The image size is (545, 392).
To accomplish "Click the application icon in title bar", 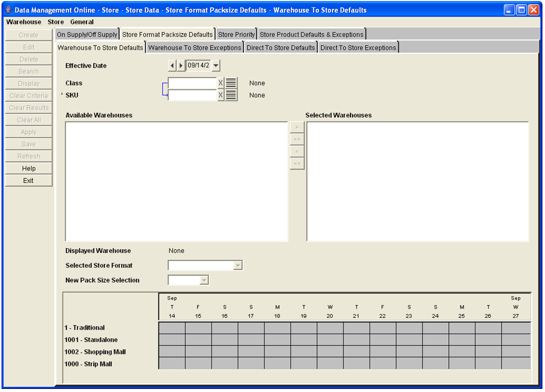I will [x=9, y=10].
